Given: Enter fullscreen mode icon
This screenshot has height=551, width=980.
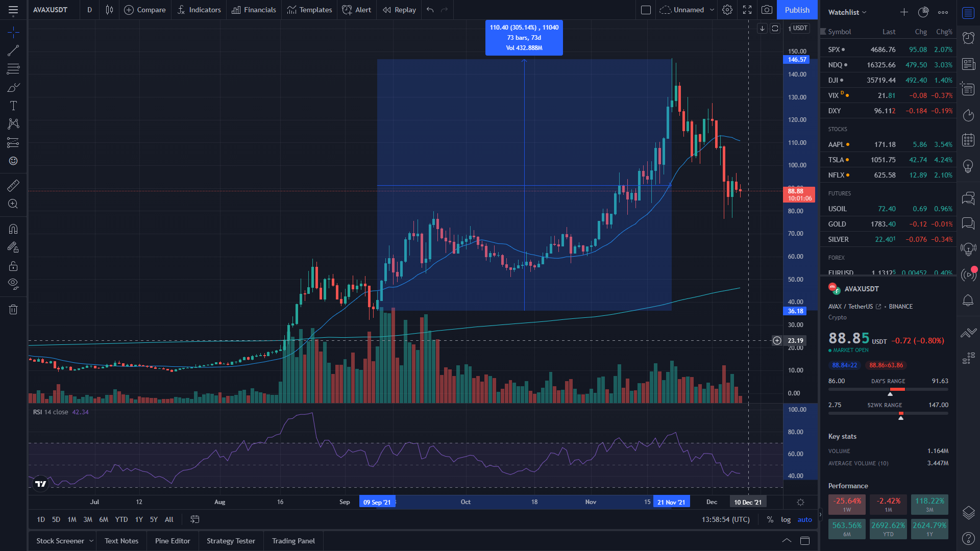Looking at the screenshot, I should coord(747,10).
